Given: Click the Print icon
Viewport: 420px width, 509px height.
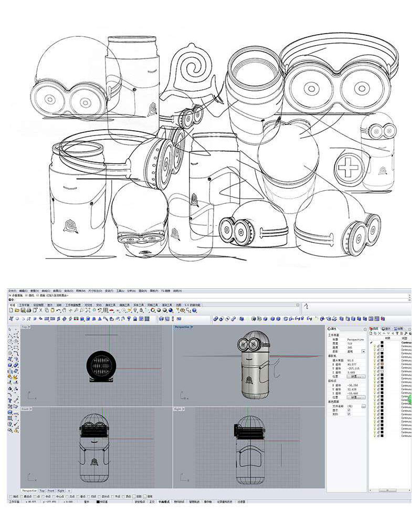Looking at the screenshot, I should click(x=29, y=310).
